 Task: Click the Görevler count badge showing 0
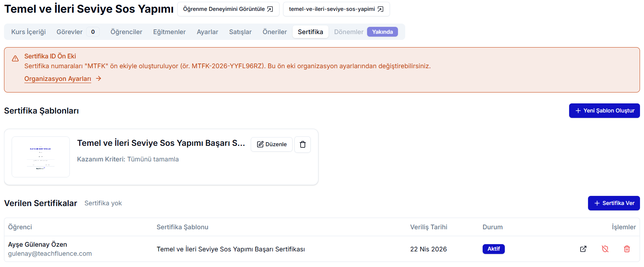click(93, 32)
